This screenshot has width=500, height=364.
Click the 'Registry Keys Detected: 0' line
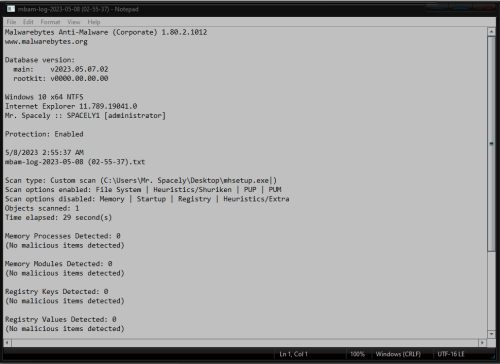[x=57, y=292]
